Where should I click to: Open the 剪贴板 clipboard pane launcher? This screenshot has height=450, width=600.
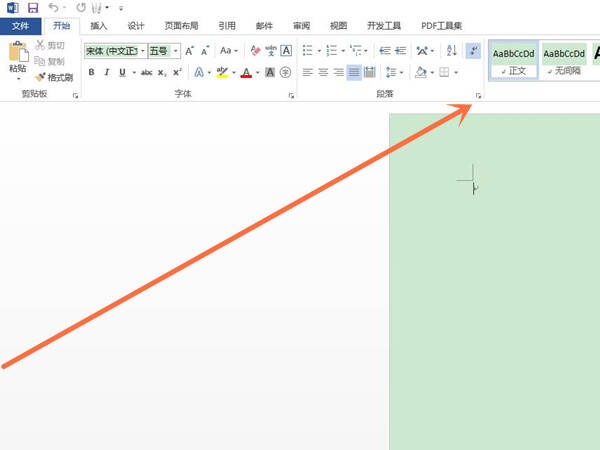(75, 96)
